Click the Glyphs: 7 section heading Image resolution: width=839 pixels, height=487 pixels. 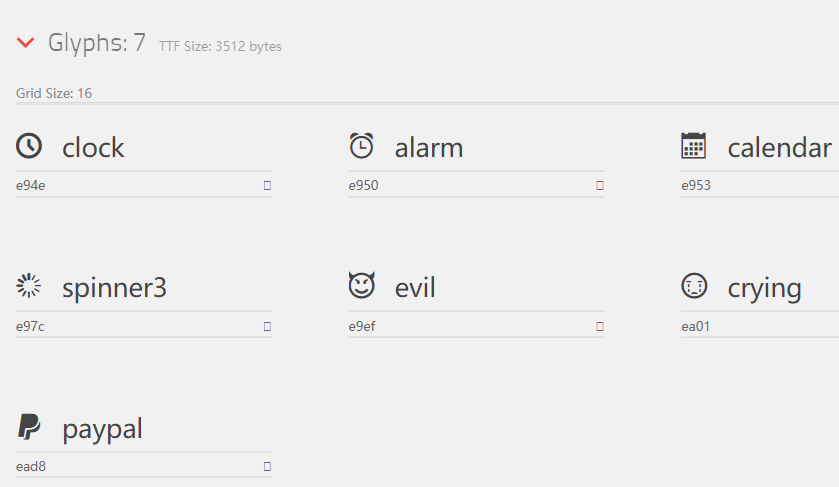point(97,43)
